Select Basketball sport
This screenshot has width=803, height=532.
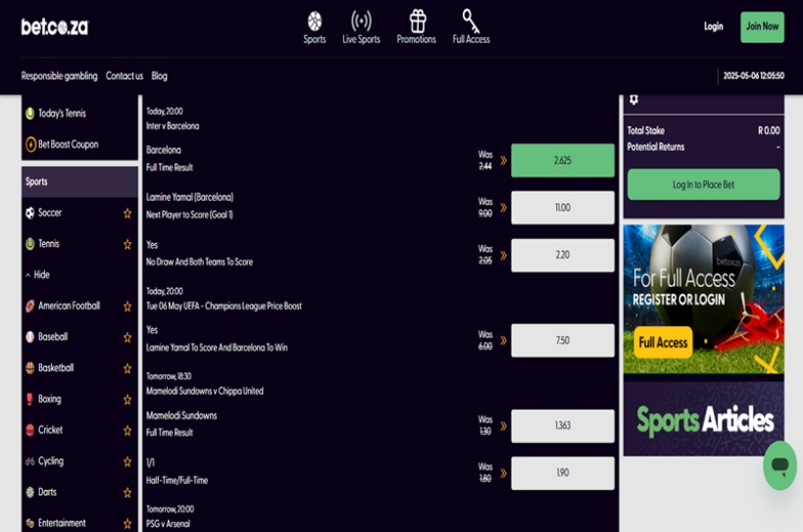pyautogui.click(x=56, y=367)
